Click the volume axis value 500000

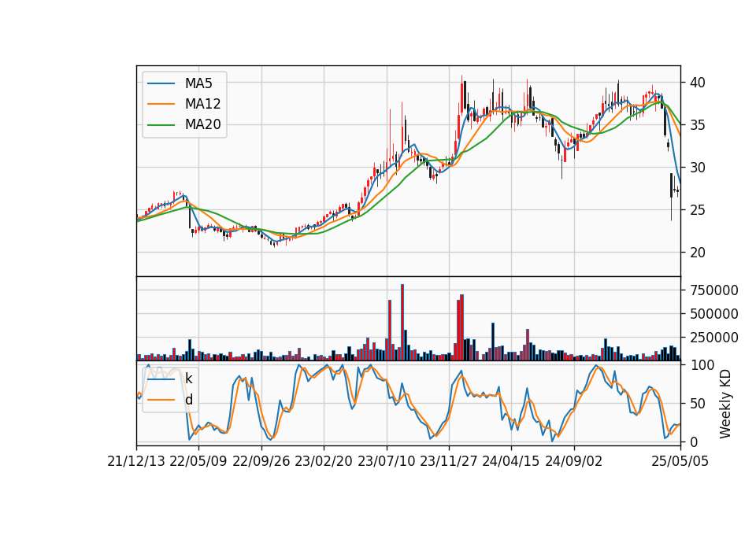tap(713, 314)
